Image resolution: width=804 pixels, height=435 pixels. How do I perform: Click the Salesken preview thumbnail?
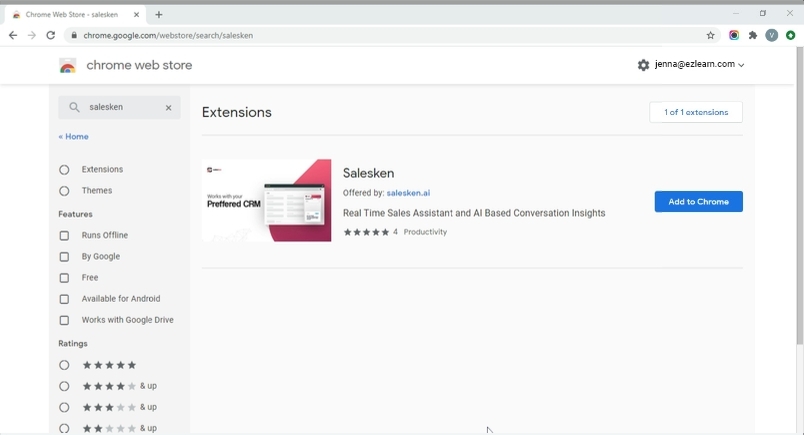tap(266, 200)
